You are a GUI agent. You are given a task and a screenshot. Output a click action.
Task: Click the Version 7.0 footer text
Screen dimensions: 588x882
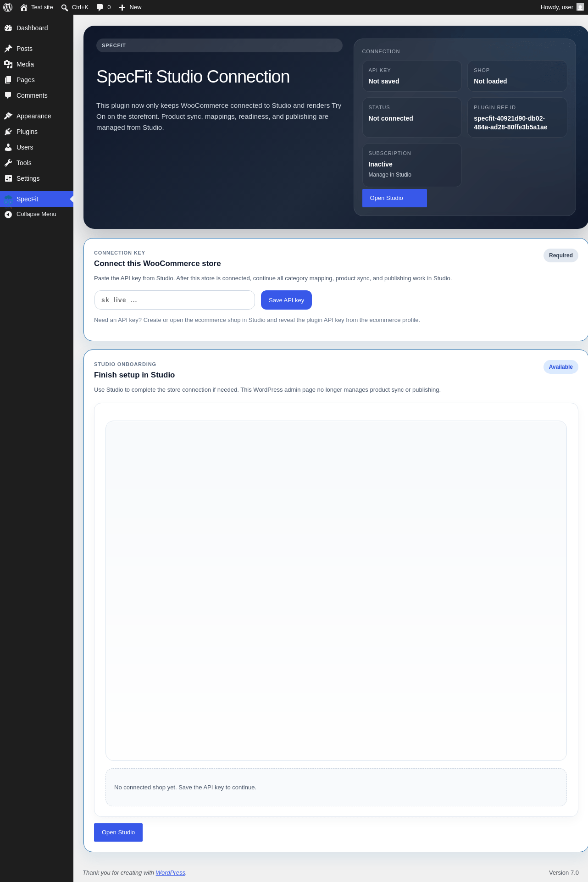564,873
